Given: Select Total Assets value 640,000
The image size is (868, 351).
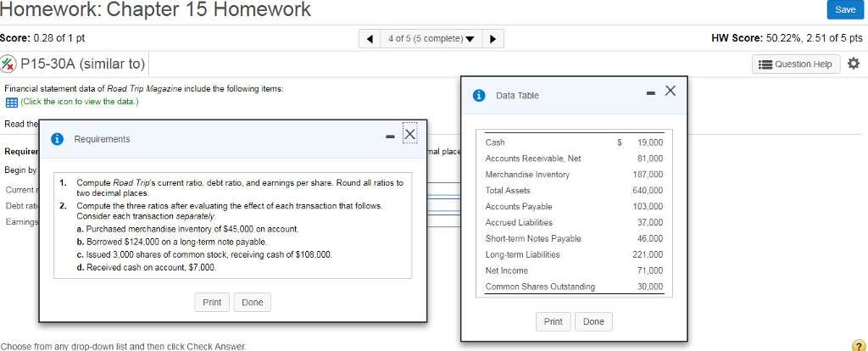Looking at the screenshot, I should tap(648, 191).
